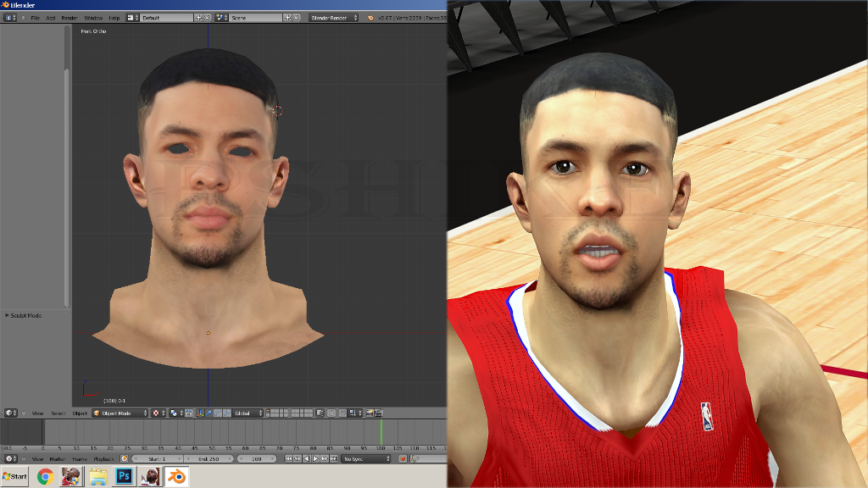Delete the Default screen layout
868x488 pixels.
coord(207,18)
